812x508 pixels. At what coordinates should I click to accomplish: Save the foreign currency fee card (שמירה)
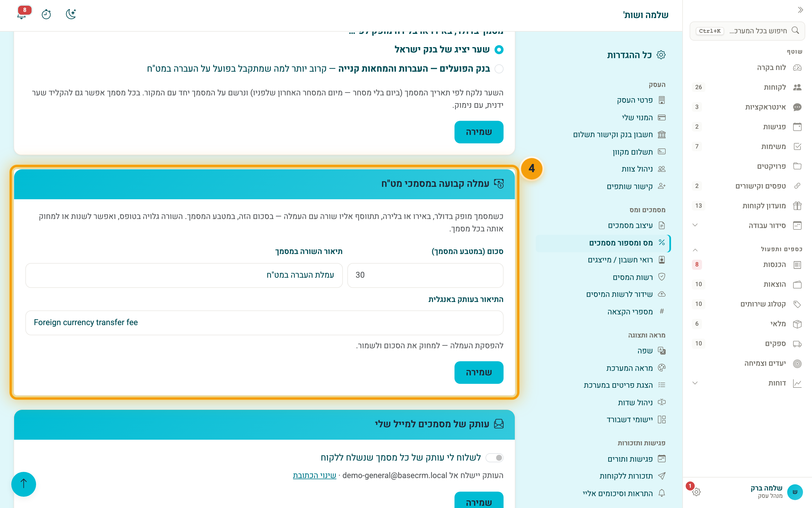(x=479, y=372)
